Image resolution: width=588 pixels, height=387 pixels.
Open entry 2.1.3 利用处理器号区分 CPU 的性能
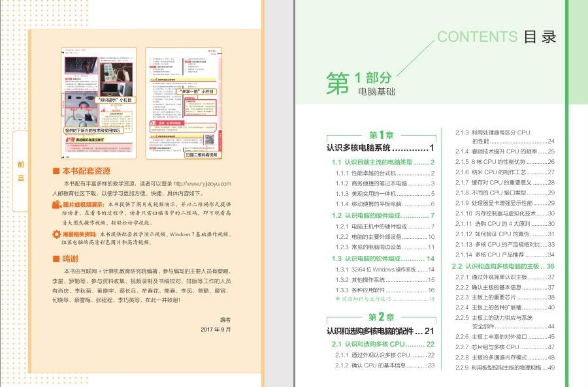point(505,137)
